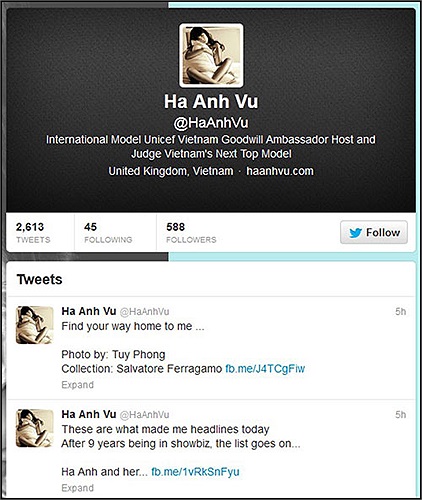Click @HaAnhVu handle beside first tweet name
The width and height of the screenshot is (422, 500).
tap(144, 312)
